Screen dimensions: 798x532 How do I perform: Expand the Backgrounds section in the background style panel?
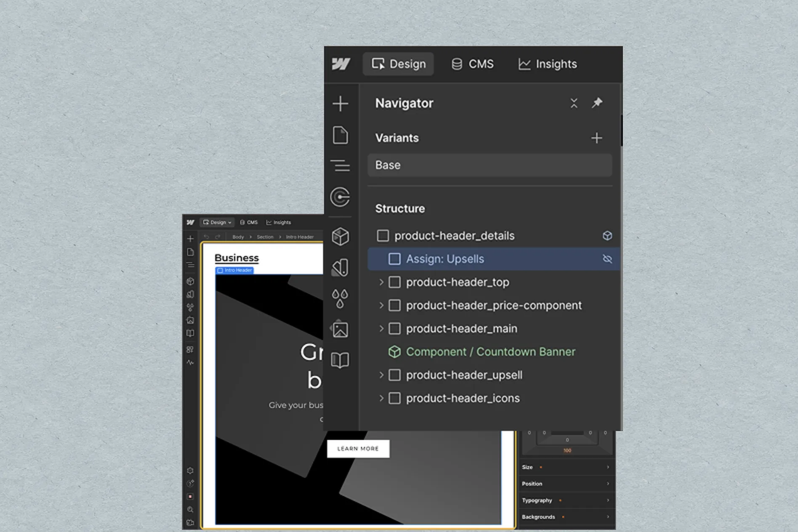[x=567, y=517]
